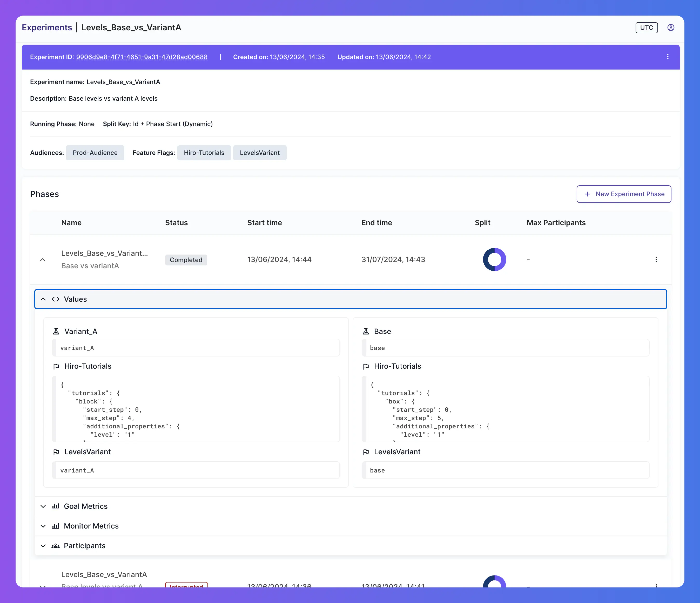Go back to Experiments page
The height and width of the screenshot is (603, 700).
tap(47, 27)
